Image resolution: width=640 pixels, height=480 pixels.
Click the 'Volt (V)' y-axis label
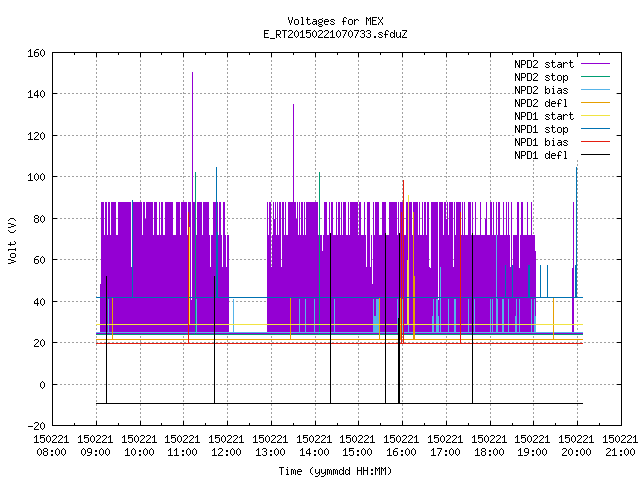click(12, 240)
